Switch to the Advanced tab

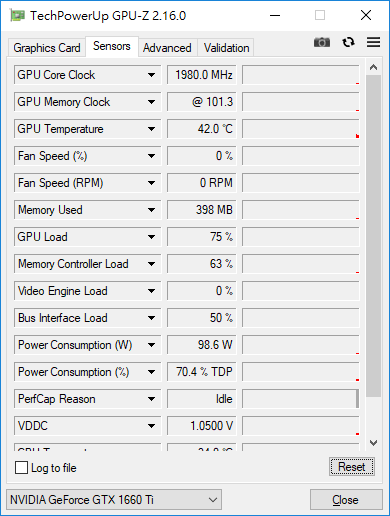(167, 48)
